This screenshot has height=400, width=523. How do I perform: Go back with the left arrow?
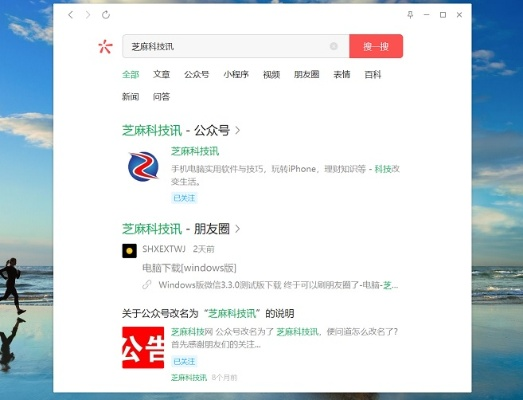click(x=70, y=15)
